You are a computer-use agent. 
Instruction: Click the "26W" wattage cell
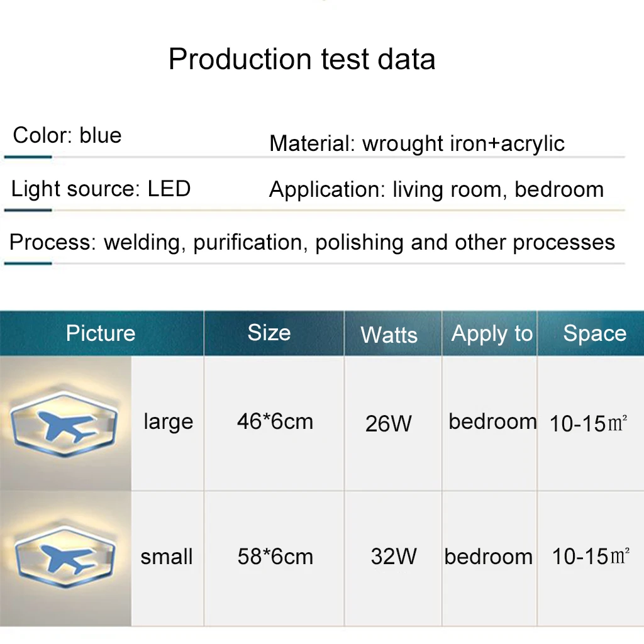click(389, 423)
